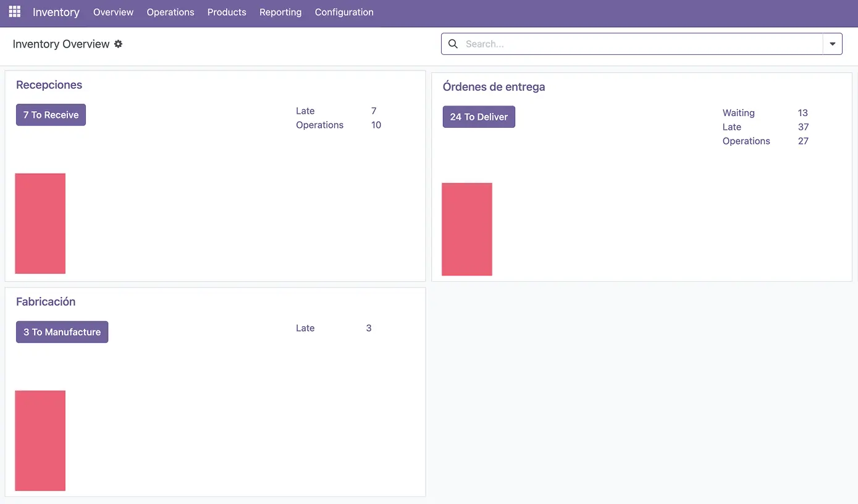The image size is (858, 504).
Task: Click the red bar in Fabricación chart
Action: pos(40,440)
